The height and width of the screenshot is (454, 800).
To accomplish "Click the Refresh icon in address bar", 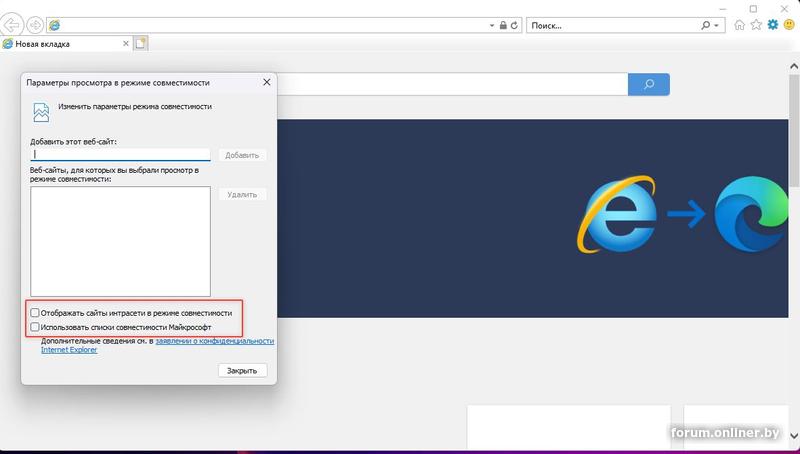I will coord(515,24).
